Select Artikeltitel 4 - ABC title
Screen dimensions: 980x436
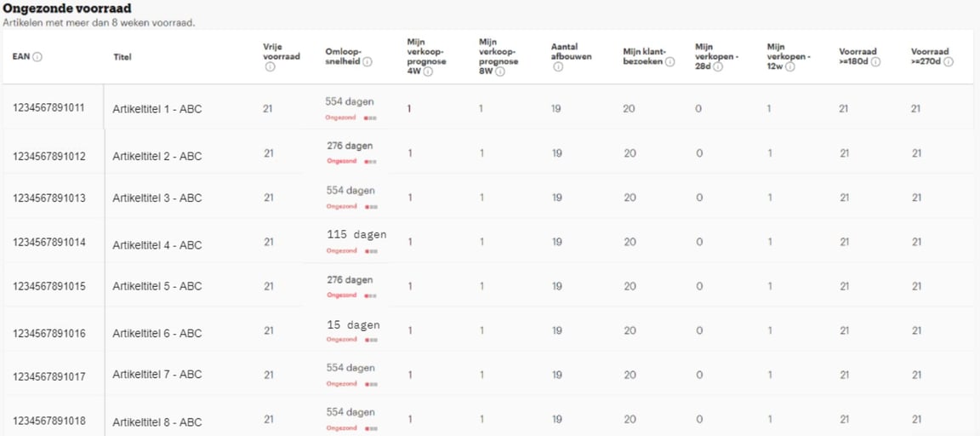coord(157,245)
